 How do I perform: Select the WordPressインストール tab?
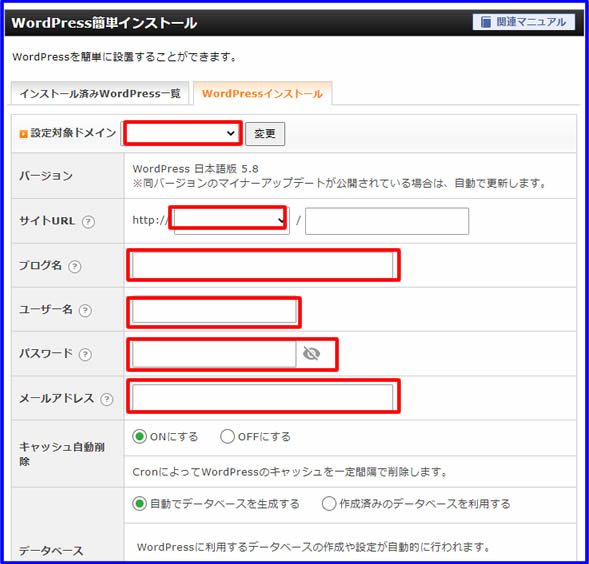point(262,93)
